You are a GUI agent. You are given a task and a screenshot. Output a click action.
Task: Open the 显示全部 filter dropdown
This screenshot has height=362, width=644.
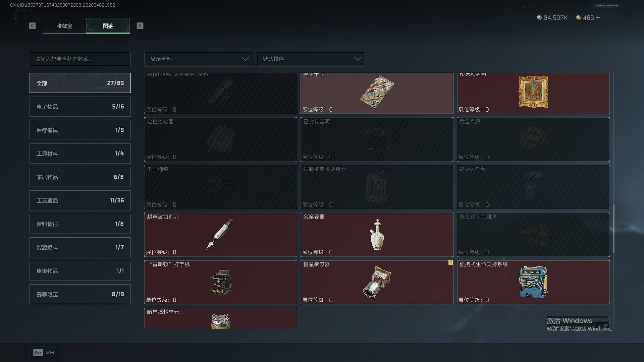pyautogui.click(x=199, y=59)
